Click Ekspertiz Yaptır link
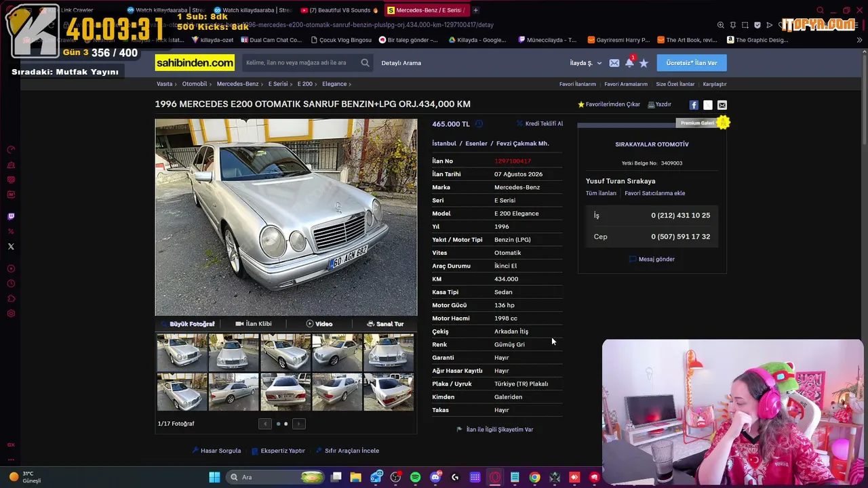This screenshot has width=868, height=488. 279,451
